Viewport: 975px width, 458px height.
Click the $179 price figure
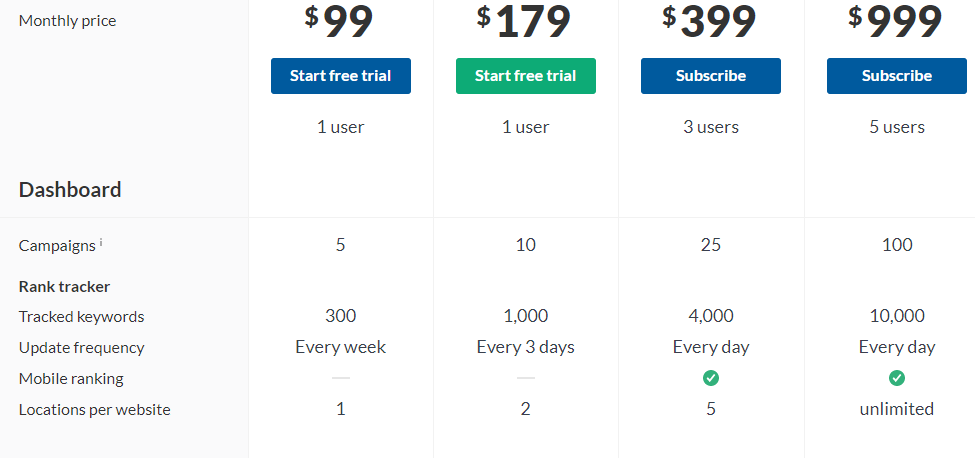click(524, 22)
